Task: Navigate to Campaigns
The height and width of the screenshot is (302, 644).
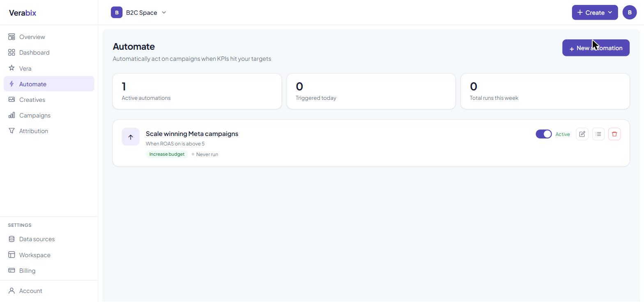Action: point(49,115)
